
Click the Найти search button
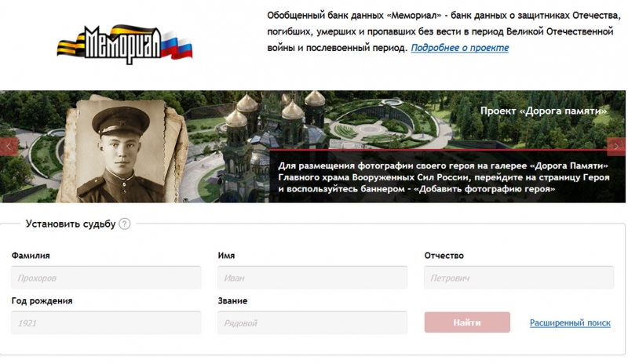(x=467, y=322)
